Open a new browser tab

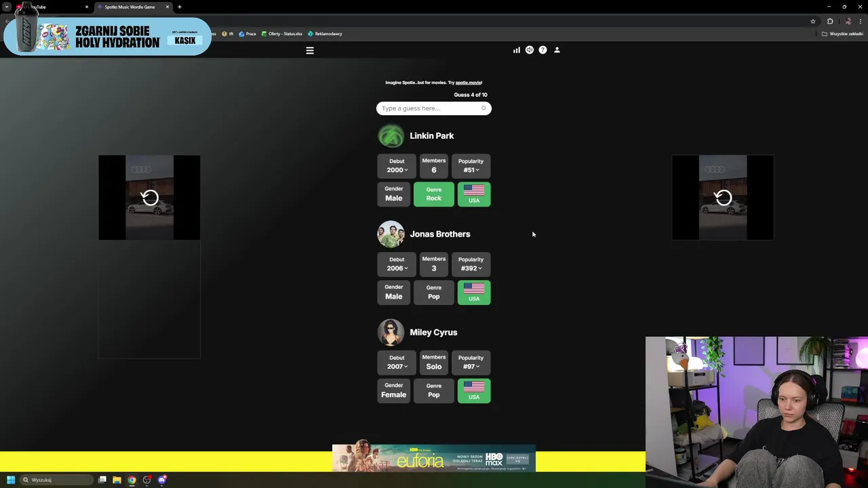pyautogui.click(x=180, y=7)
